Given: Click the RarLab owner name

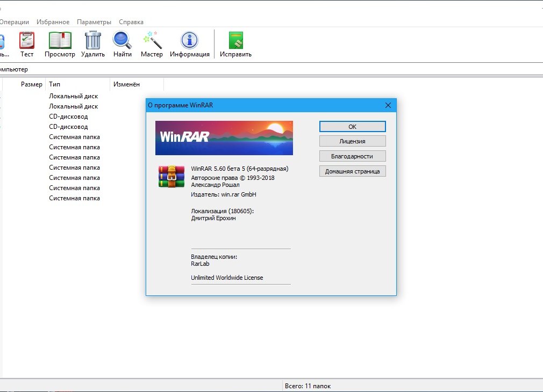Looking at the screenshot, I should [200, 264].
